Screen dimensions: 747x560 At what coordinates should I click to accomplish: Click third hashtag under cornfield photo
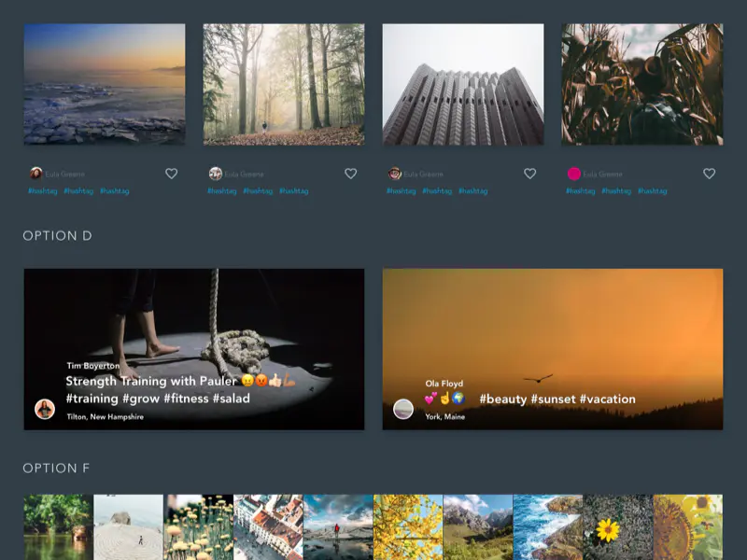[x=652, y=191]
